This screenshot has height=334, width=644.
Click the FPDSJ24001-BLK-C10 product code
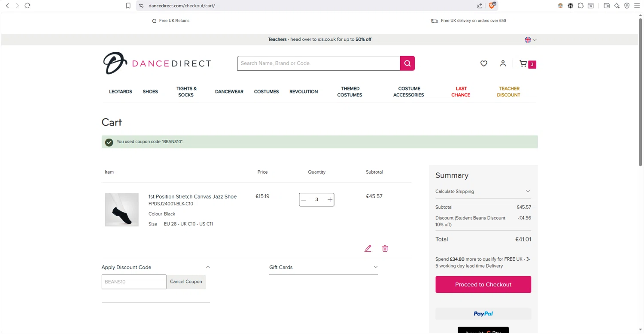click(171, 204)
